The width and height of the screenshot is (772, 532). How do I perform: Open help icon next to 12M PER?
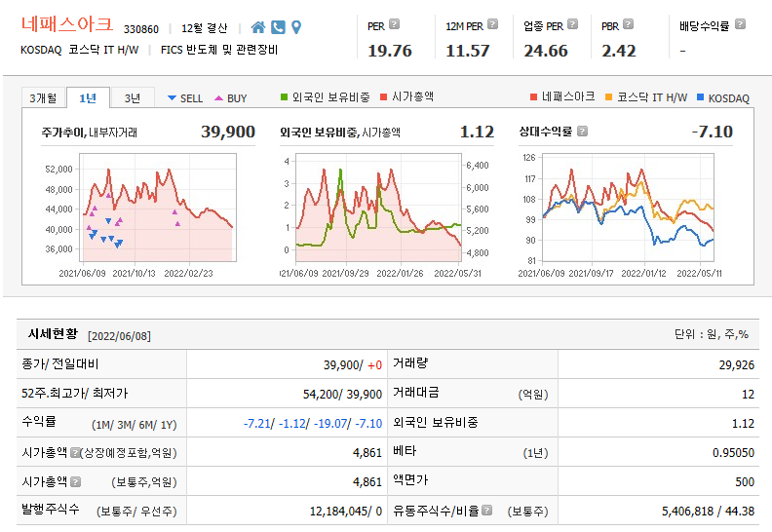(x=493, y=24)
